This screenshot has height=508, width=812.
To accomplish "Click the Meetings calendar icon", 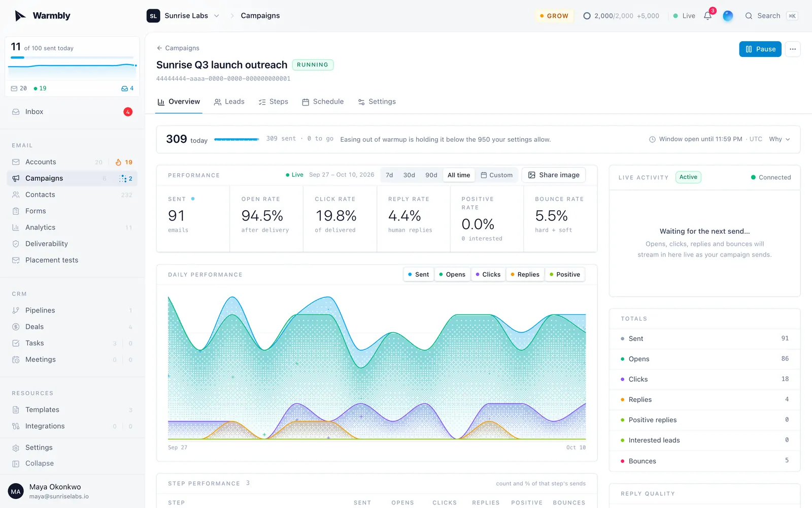I will [x=16, y=360].
